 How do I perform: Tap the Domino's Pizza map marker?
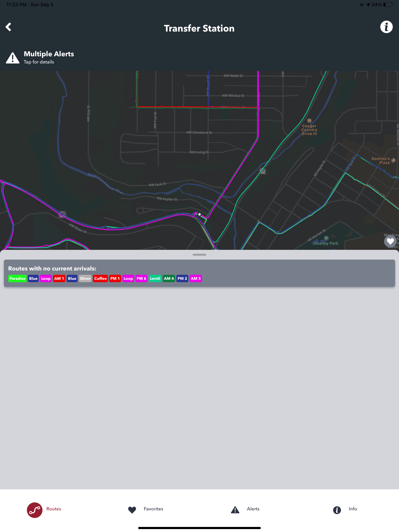[x=393, y=160]
